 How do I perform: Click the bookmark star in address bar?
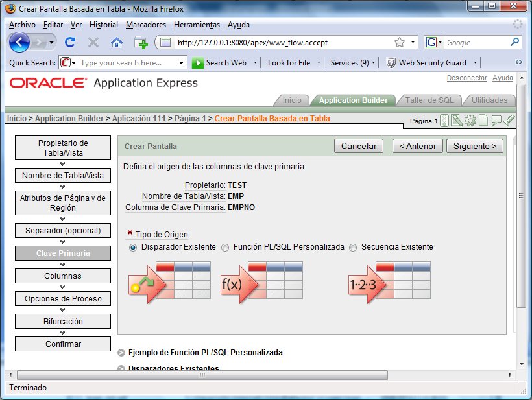400,42
